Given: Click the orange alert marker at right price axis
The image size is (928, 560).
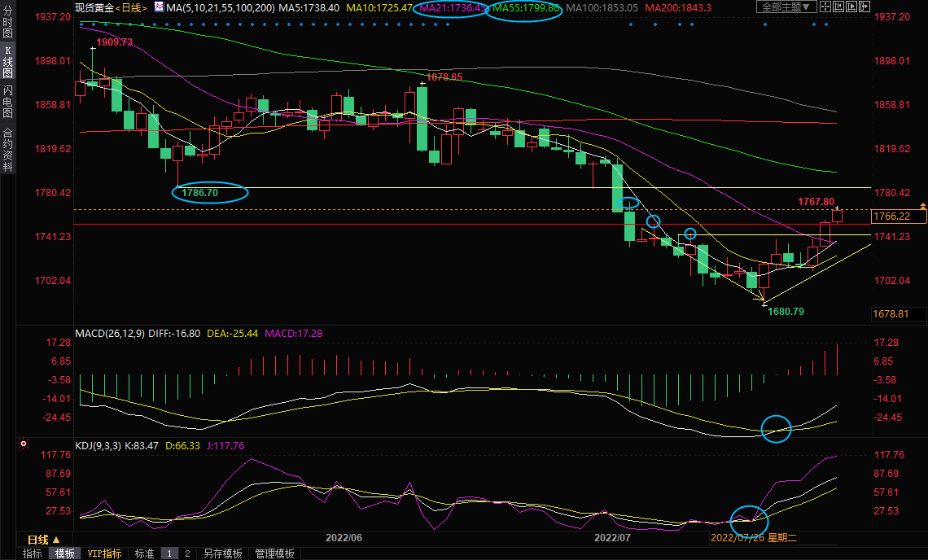Looking at the screenshot, I should pos(922,205).
